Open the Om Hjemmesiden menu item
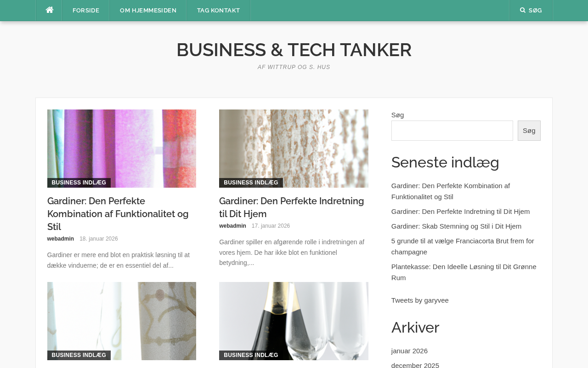This screenshot has width=588, height=368. (x=148, y=10)
